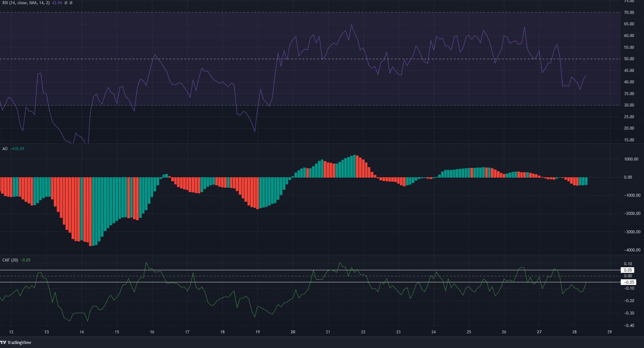Image resolution: width=644 pixels, height=348 pixels.
Task: Click date 20 on the time axis
Action: pos(293,332)
